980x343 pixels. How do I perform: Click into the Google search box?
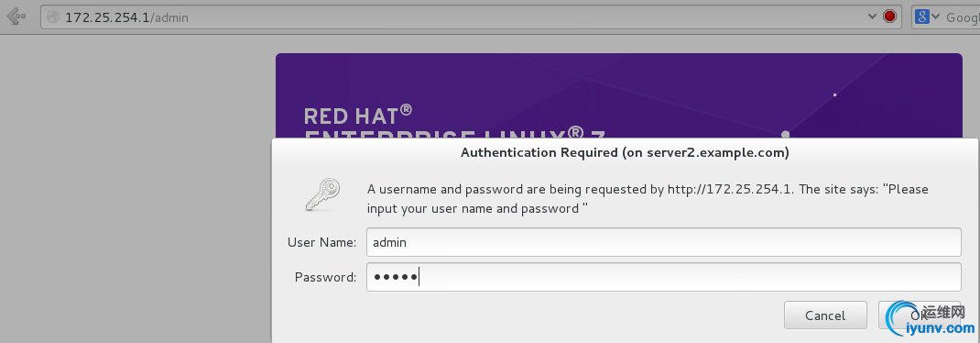tap(962, 17)
